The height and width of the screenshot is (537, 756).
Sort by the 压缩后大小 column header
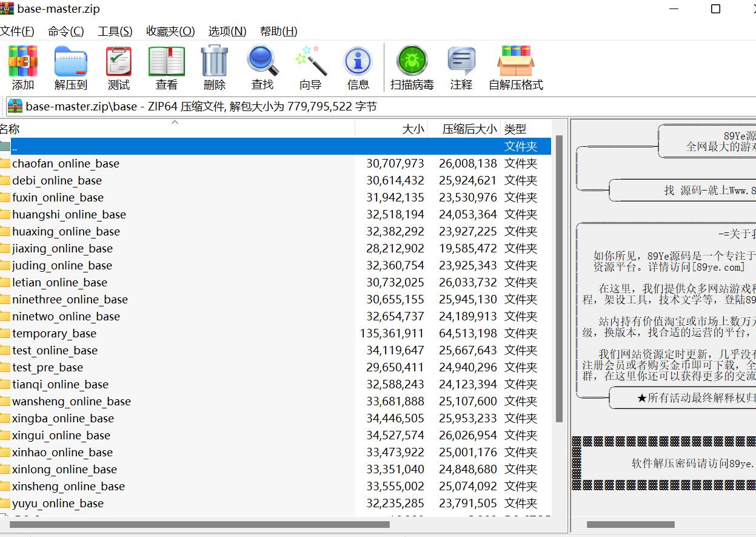[x=464, y=129]
